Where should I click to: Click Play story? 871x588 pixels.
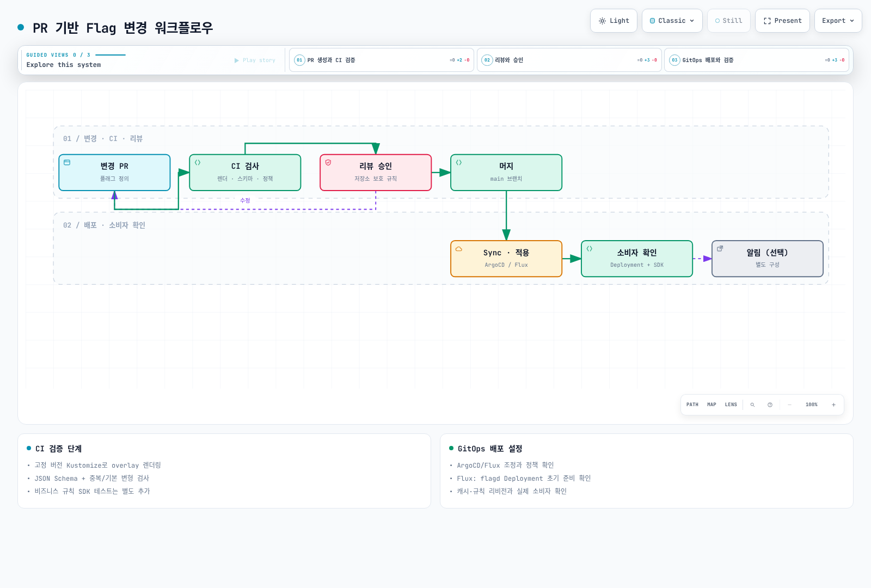(255, 60)
